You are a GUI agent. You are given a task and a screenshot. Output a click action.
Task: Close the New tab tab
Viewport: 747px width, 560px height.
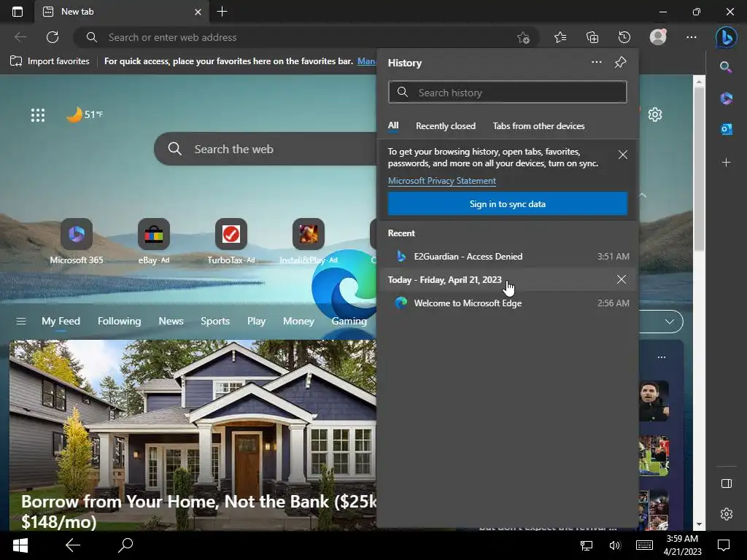click(198, 12)
